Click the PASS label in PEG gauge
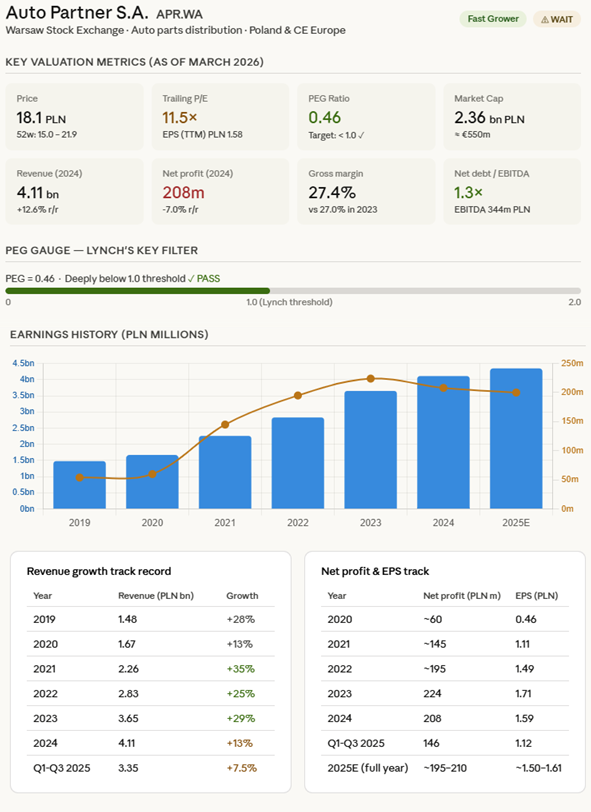This screenshot has width=591, height=812. tap(204, 279)
